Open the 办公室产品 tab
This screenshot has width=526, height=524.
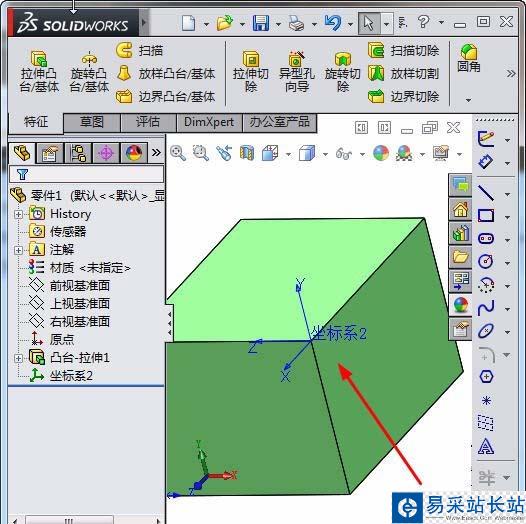(279, 122)
